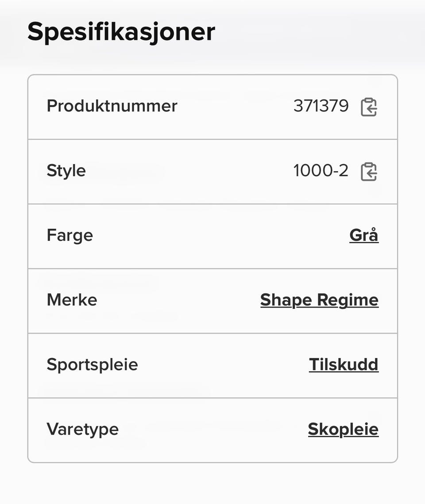Click the Farge label
This screenshot has width=425, height=504.
(x=70, y=235)
